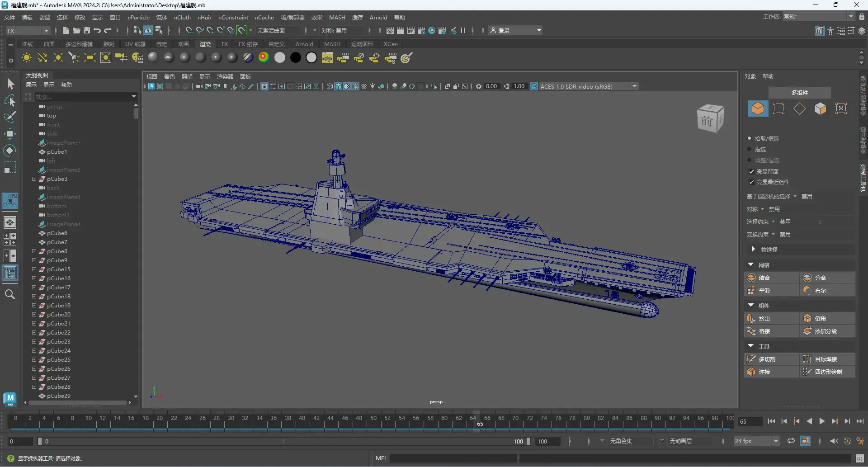Click the outliner horizontal scrollbar
Image resolution: width=868 pixels, height=467 pixels.
77,402
